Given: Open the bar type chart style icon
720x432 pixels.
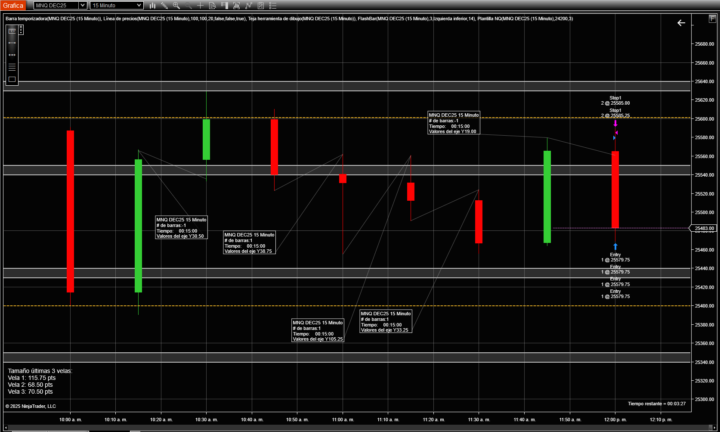Looking at the screenshot, I should click(x=152, y=6).
